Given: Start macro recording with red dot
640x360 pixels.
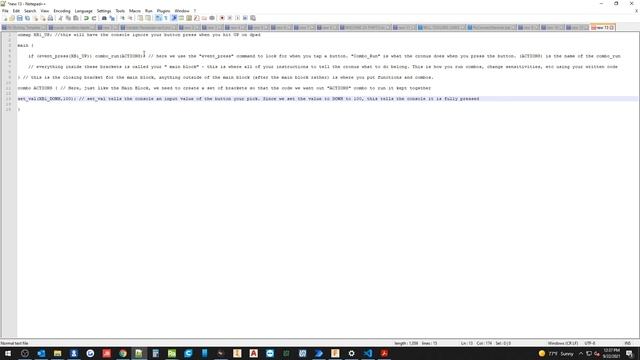Looking at the screenshot, I should point(222,18).
